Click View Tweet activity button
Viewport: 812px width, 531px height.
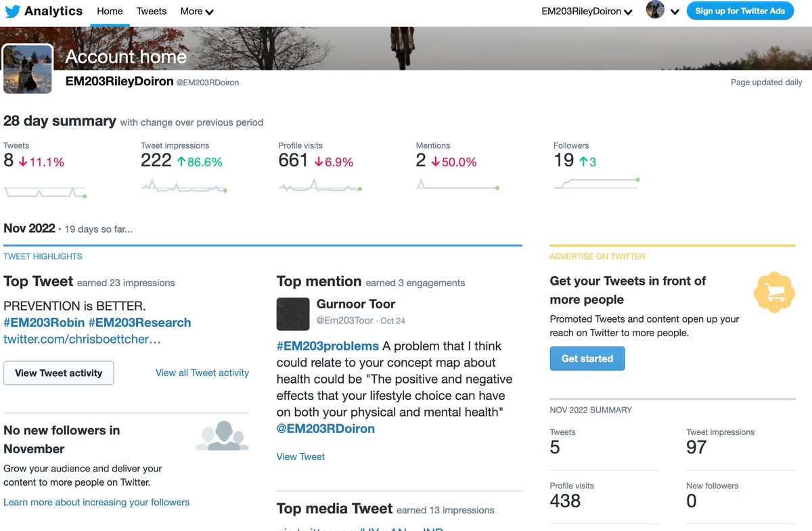pyautogui.click(x=59, y=373)
